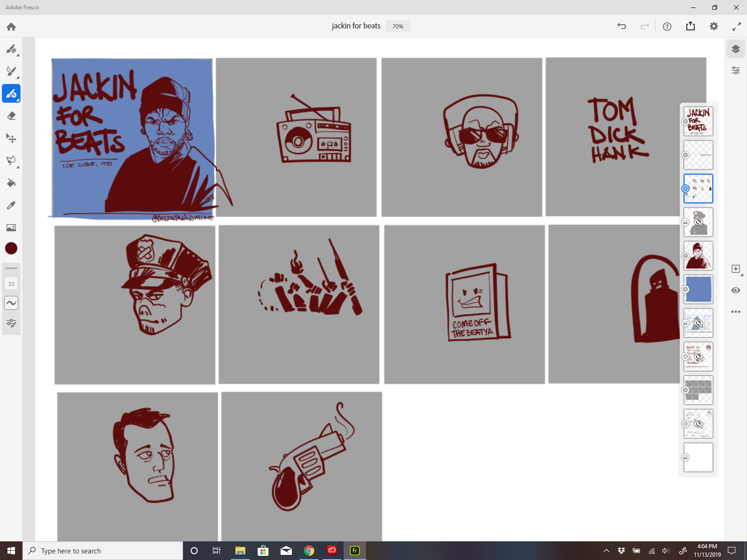The height and width of the screenshot is (560, 747).
Task: Toggle visibility of the selected layer
Action: click(736, 290)
